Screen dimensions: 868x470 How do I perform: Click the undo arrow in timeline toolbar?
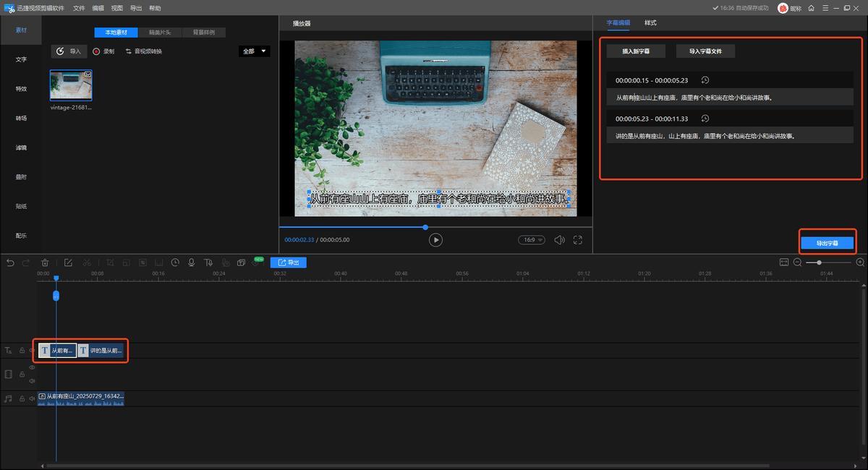(x=10, y=262)
